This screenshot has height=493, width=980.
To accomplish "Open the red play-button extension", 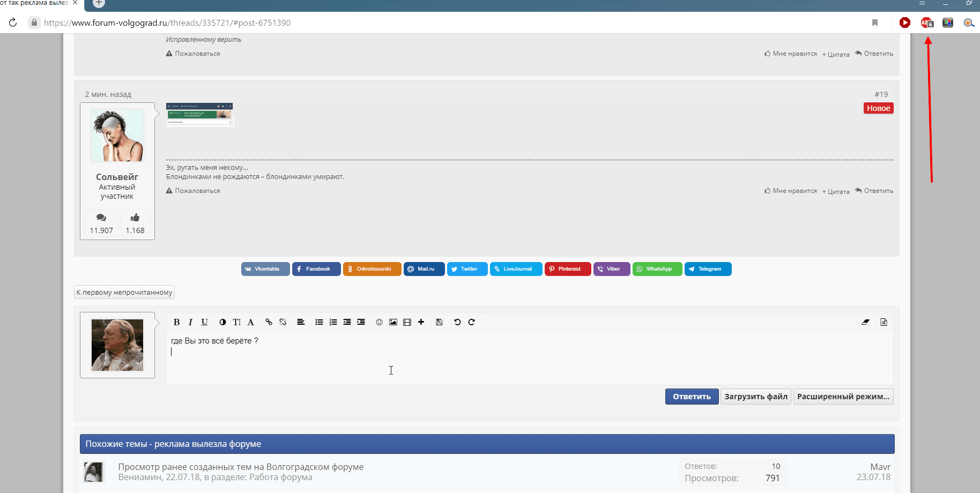I will click(x=905, y=23).
